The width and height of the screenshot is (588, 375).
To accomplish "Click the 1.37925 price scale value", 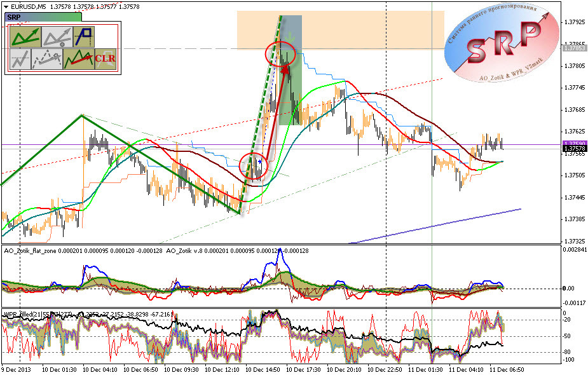I will click(575, 22).
